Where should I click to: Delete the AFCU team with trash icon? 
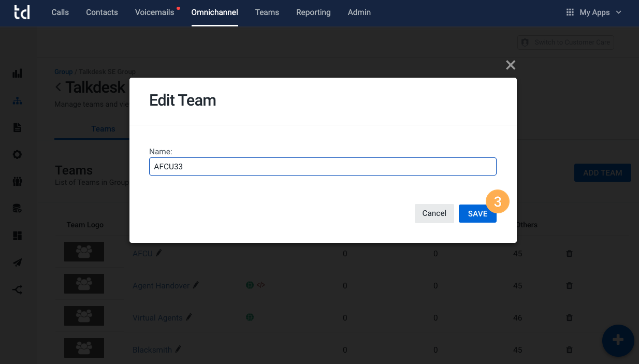[x=570, y=254]
